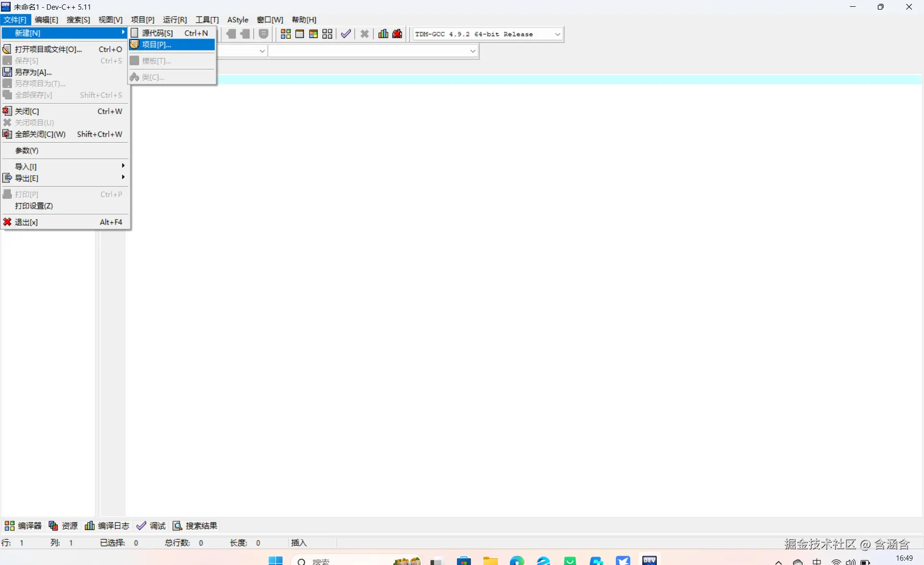Screen dimensions: 924x565
Task: Click the export icon beside 导出[E]
Action: tap(7, 178)
